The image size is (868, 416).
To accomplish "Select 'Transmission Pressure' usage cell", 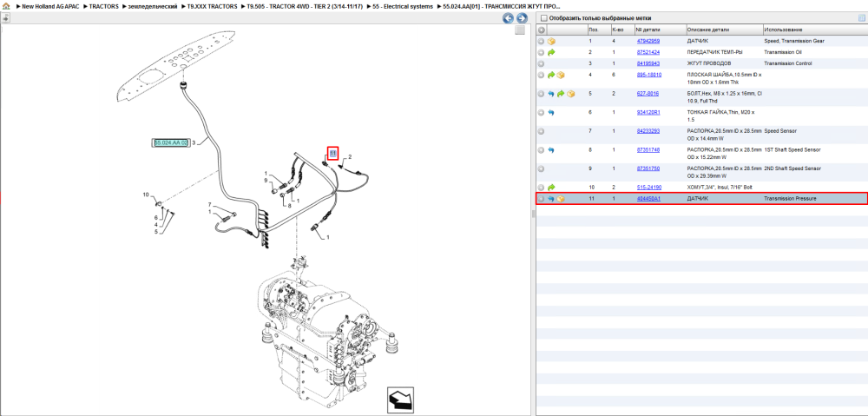I will tap(790, 198).
